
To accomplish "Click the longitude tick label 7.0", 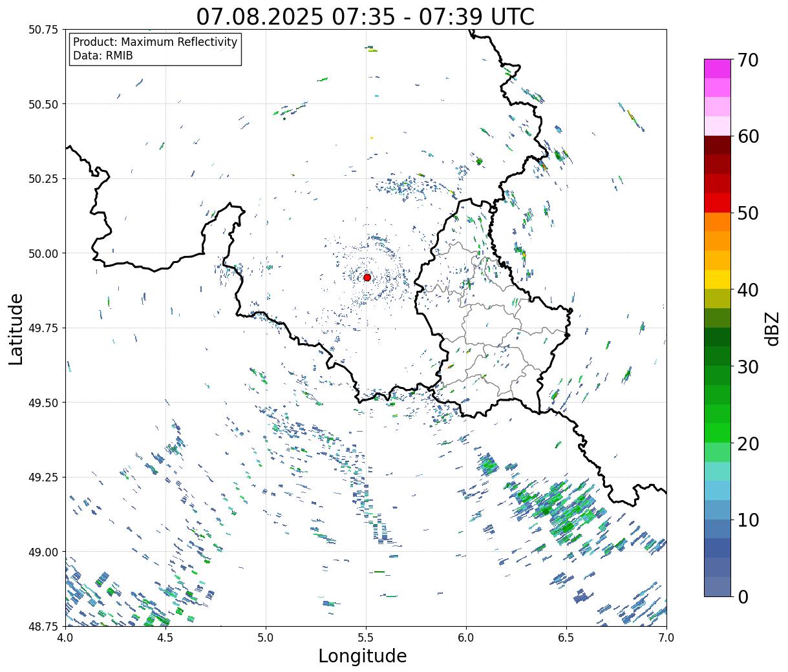I will (666, 637).
